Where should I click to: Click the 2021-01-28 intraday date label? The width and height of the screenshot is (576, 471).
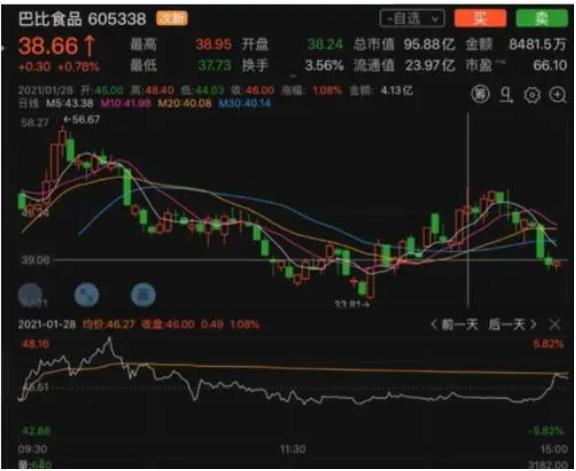pyautogui.click(x=47, y=325)
